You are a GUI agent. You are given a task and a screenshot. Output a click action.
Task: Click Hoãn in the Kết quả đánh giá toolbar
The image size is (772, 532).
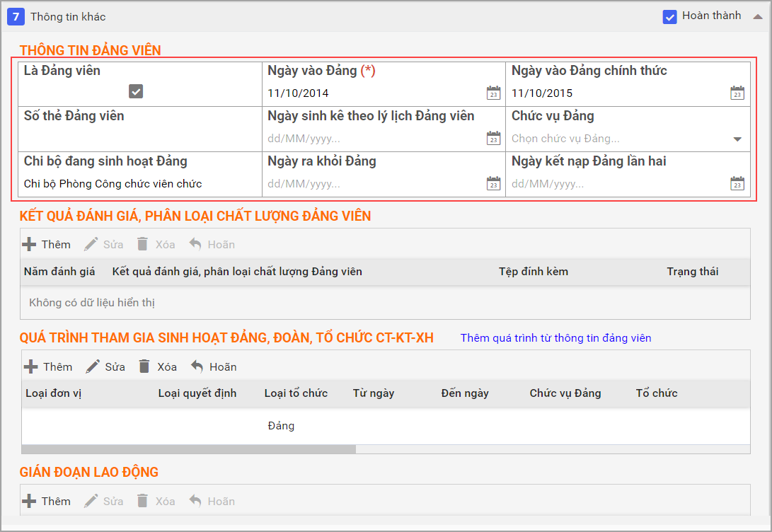tap(212, 244)
